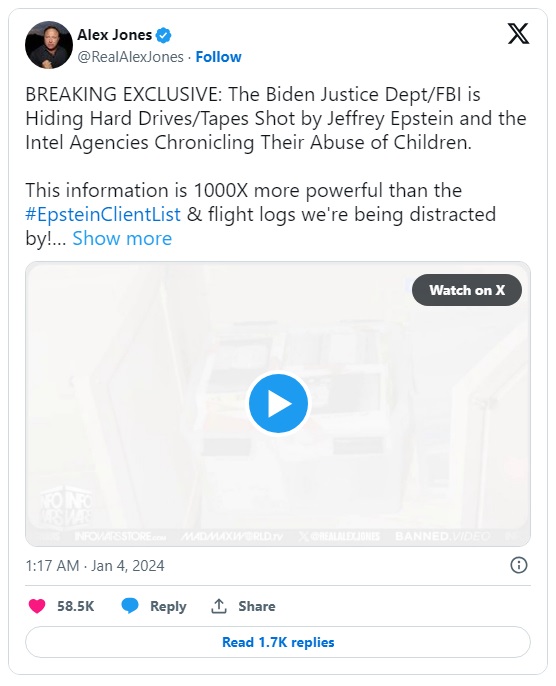Click the 58.5K likes count
Viewport: 556px width, 686px height.
[x=76, y=606]
